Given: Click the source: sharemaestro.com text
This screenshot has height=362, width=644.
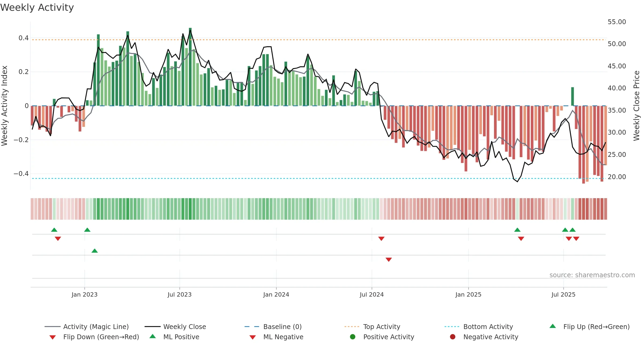Looking at the screenshot, I should (x=592, y=275).
